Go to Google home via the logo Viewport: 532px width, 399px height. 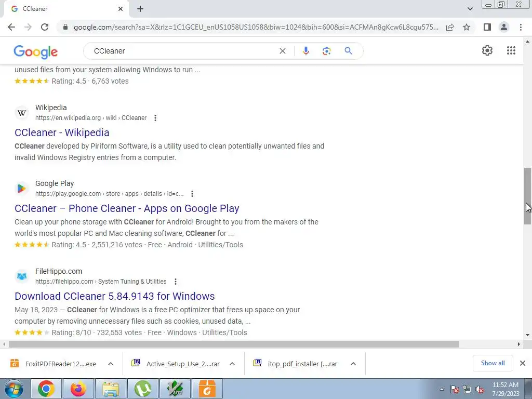coord(36,51)
